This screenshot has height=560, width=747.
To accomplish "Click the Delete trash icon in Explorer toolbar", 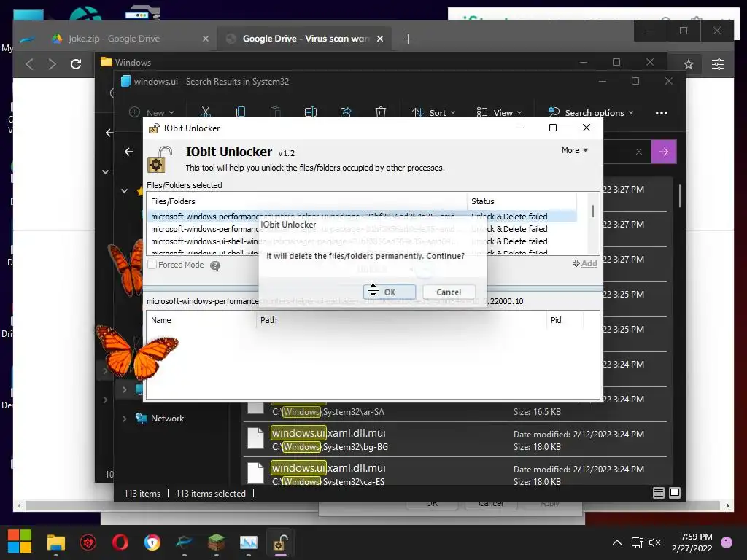I will tap(381, 112).
